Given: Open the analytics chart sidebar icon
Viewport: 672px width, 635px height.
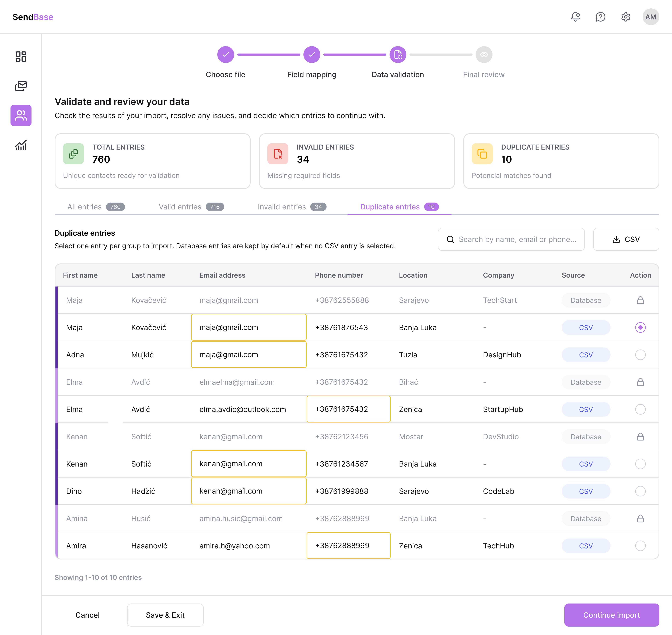Looking at the screenshot, I should [x=21, y=145].
